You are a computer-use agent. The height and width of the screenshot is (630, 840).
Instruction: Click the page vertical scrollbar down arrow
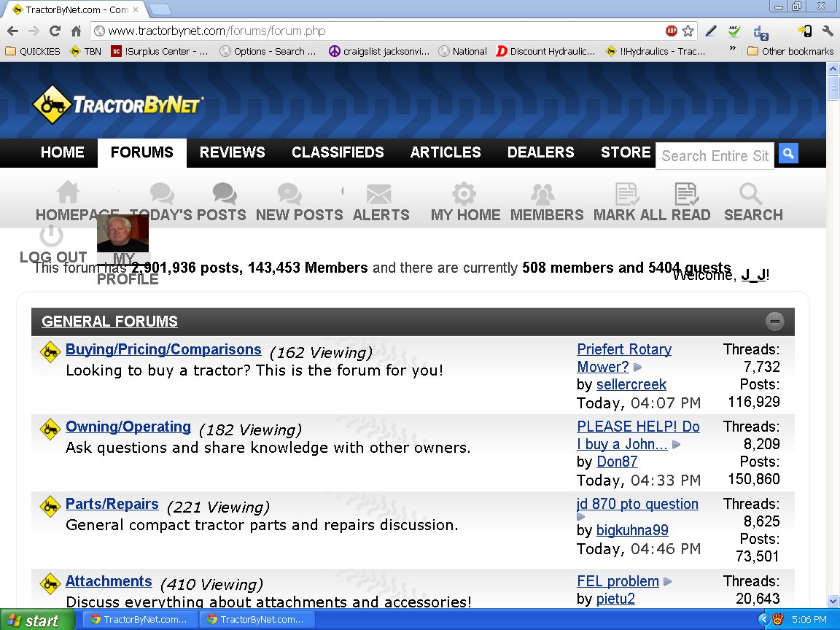833,602
